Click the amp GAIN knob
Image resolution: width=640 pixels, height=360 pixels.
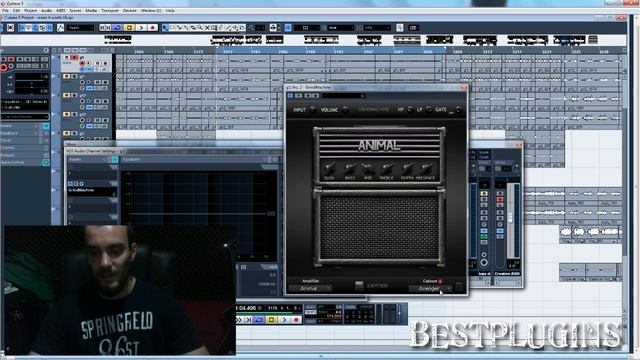pyautogui.click(x=329, y=169)
